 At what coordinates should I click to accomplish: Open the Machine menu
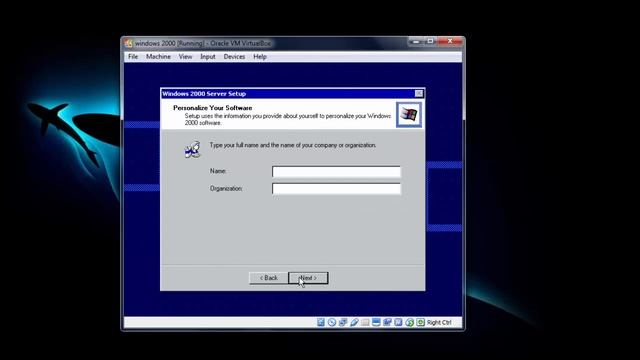[158, 57]
